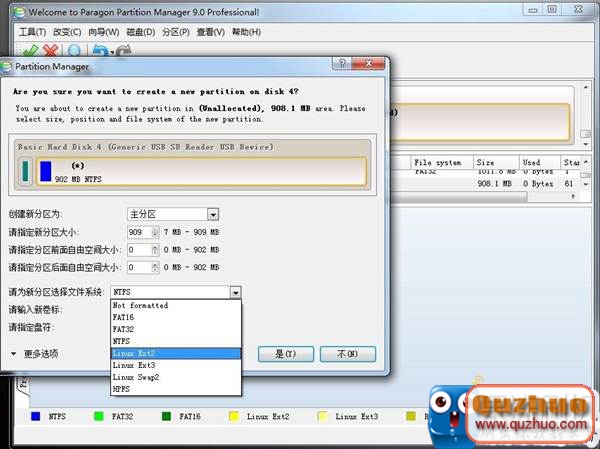Choose Not formatted from file system list
600x449 pixels.
coord(176,305)
